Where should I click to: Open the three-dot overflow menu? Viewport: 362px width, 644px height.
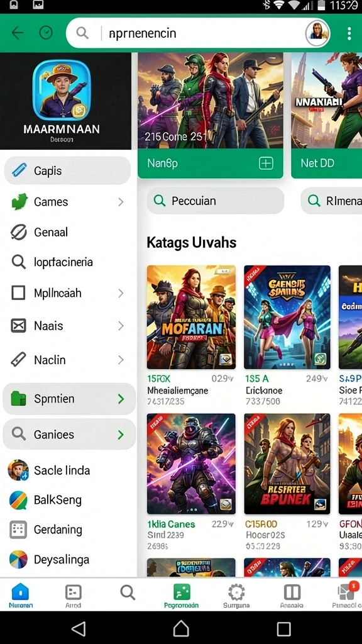(349, 33)
